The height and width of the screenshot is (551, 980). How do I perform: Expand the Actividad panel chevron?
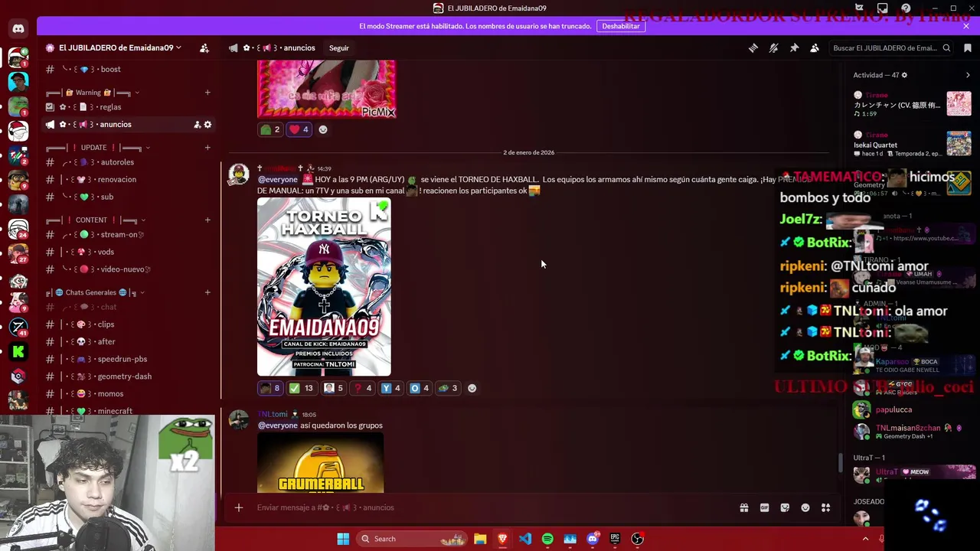coord(968,75)
